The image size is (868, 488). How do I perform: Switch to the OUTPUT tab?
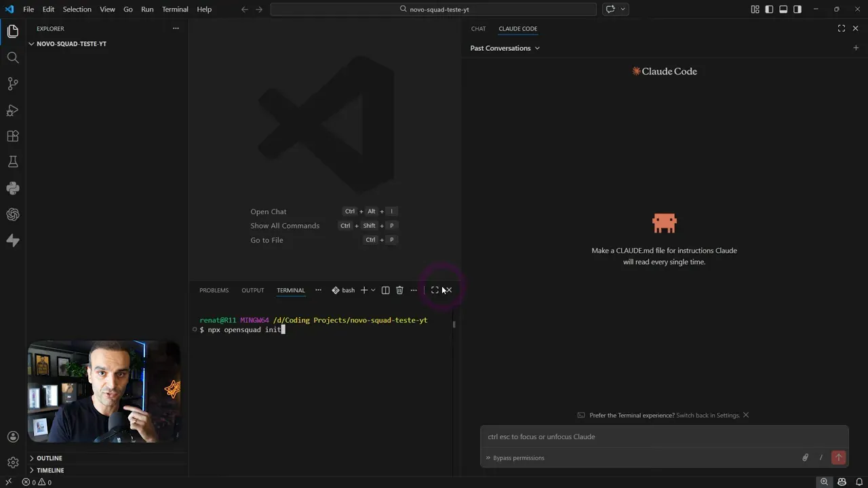click(x=252, y=289)
